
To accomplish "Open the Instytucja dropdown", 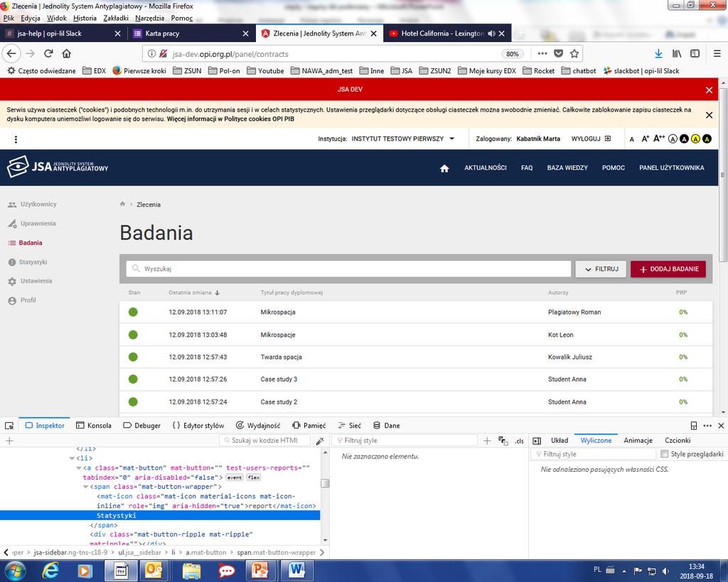I will (x=402, y=139).
